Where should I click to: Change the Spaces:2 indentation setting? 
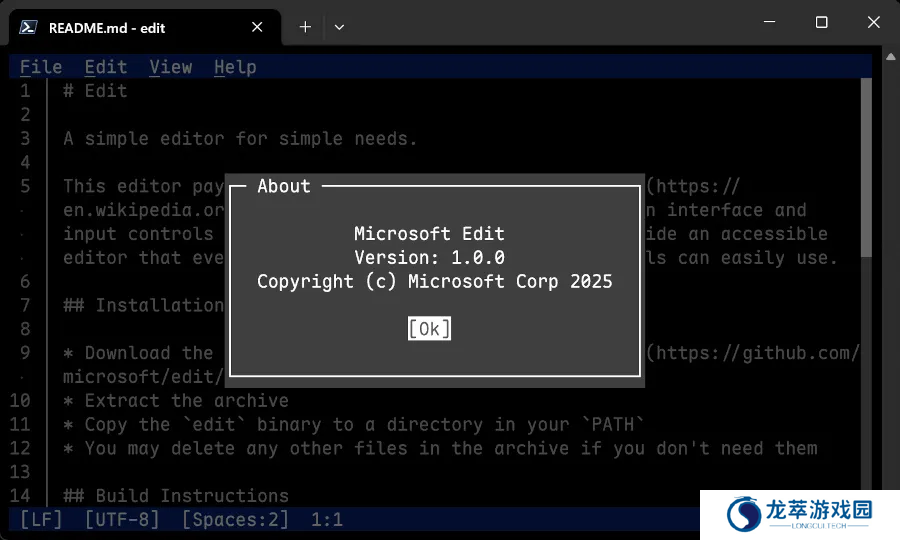click(x=235, y=520)
